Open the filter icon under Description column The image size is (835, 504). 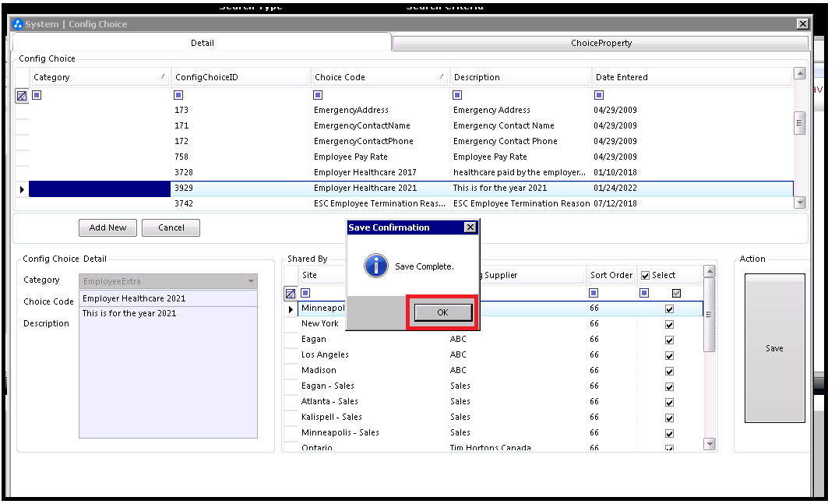[x=457, y=95]
